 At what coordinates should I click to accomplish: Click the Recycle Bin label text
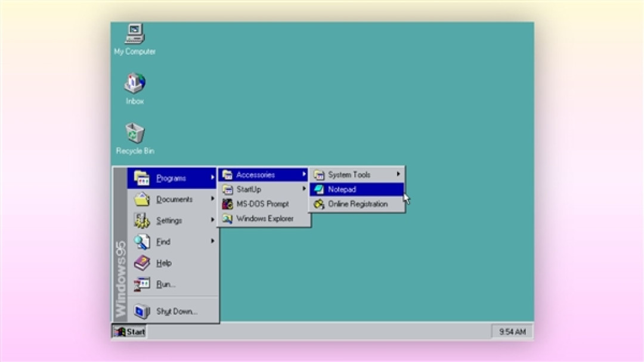[135, 151]
